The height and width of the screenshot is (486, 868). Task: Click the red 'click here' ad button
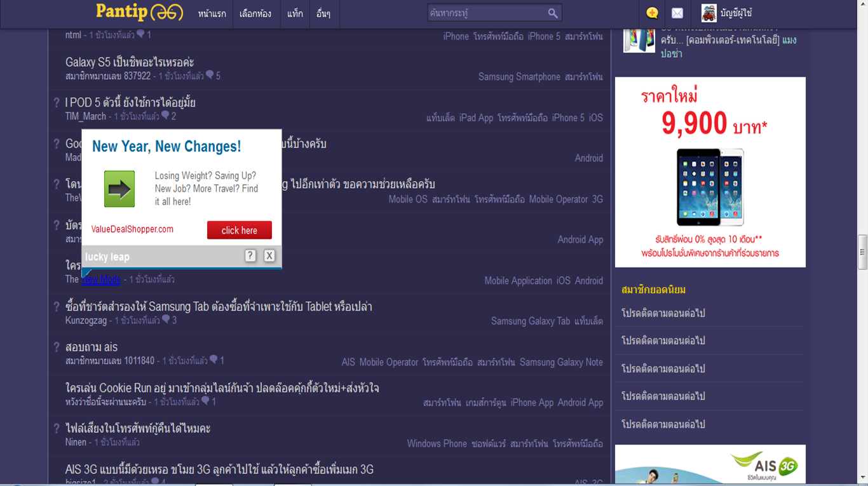(240, 230)
